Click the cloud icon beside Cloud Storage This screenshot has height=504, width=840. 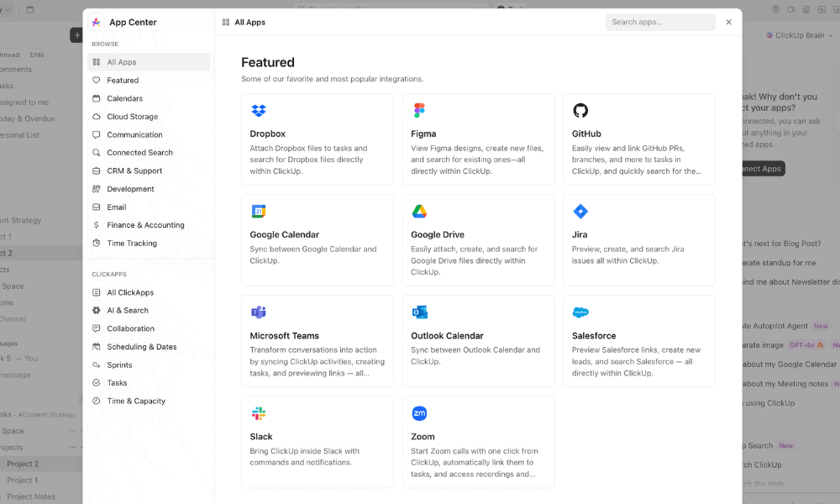pyautogui.click(x=97, y=116)
